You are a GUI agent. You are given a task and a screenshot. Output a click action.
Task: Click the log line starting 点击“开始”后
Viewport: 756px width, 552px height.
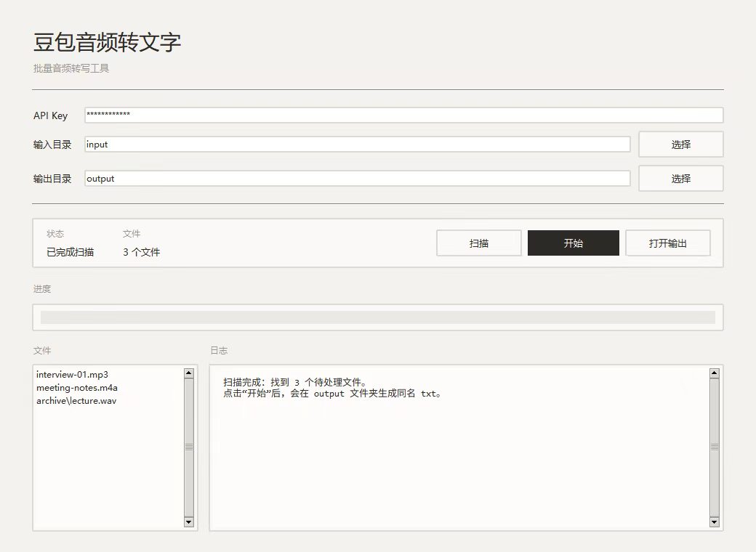coord(332,394)
